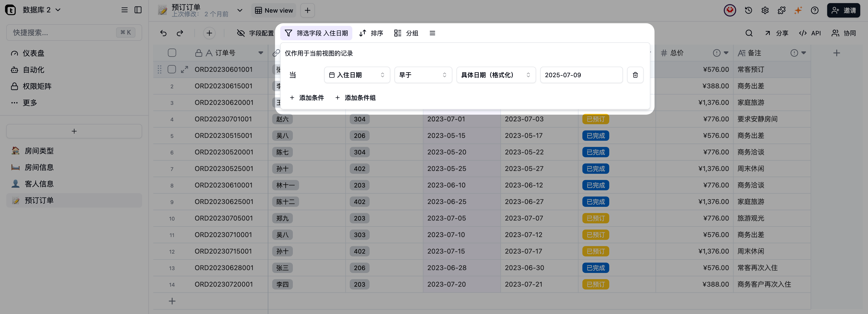Image resolution: width=868 pixels, height=314 pixels.
Task: Delete the 入住日期 filter condition
Action: [635, 75]
